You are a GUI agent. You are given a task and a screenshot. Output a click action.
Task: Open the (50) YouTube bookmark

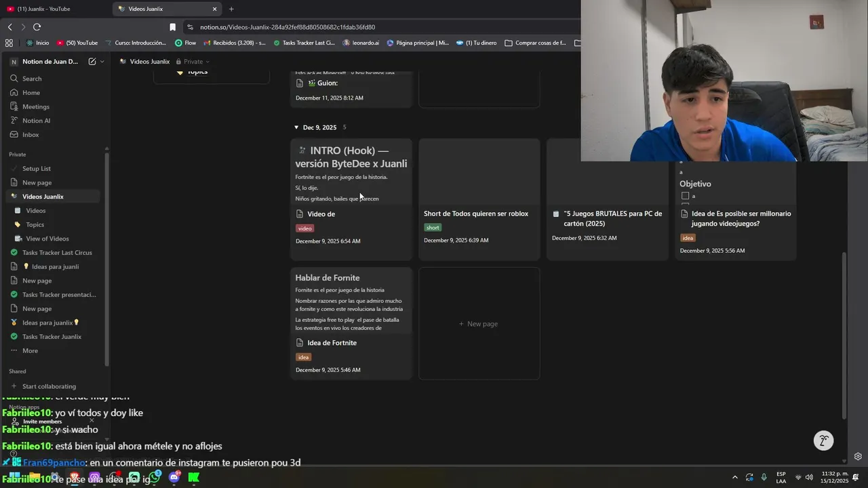[x=77, y=43]
